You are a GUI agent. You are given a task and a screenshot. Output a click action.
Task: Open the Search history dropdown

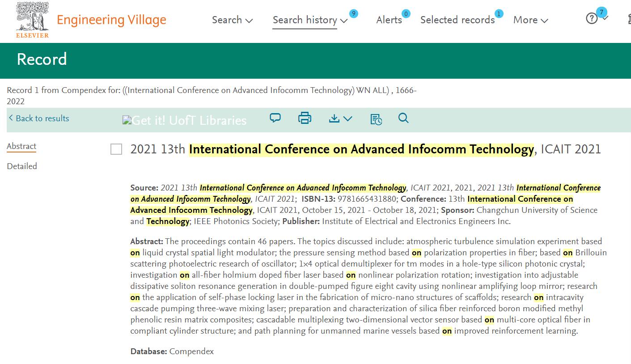pyautogui.click(x=310, y=20)
